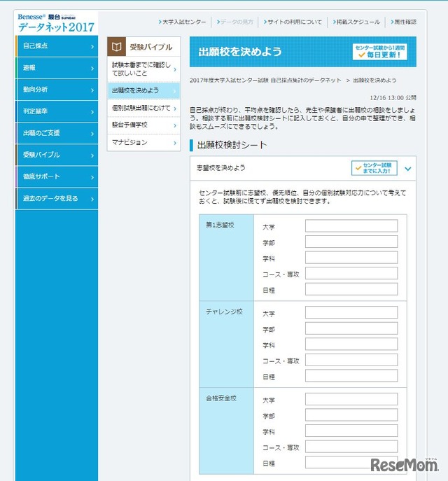Click the コース・専攻 field for チャレンジ校
The image size is (448, 481).
[x=351, y=360]
